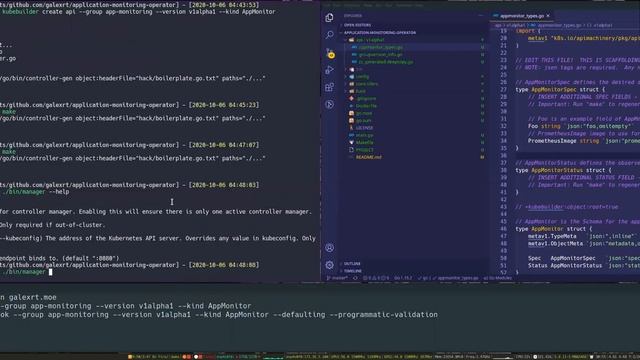The width and height of the screenshot is (640, 360).
Task: Click the Go version in the status bar
Action: tap(403, 278)
